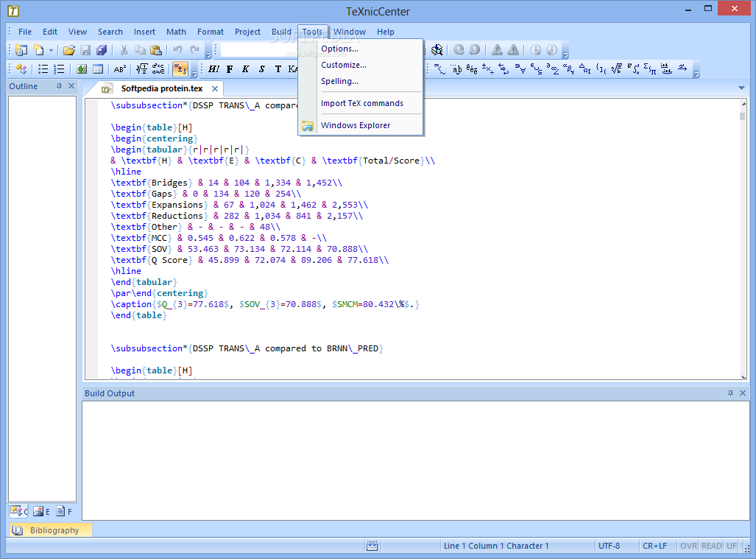Select Customize... in Tools menu
The height and width of the screenshot is (559, 756).
tap(343, 65)
